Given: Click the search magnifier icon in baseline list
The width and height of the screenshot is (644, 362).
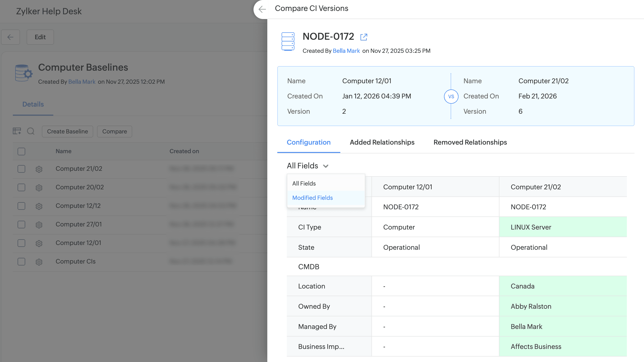Looking at the screenshot, I should coord(31,131).
